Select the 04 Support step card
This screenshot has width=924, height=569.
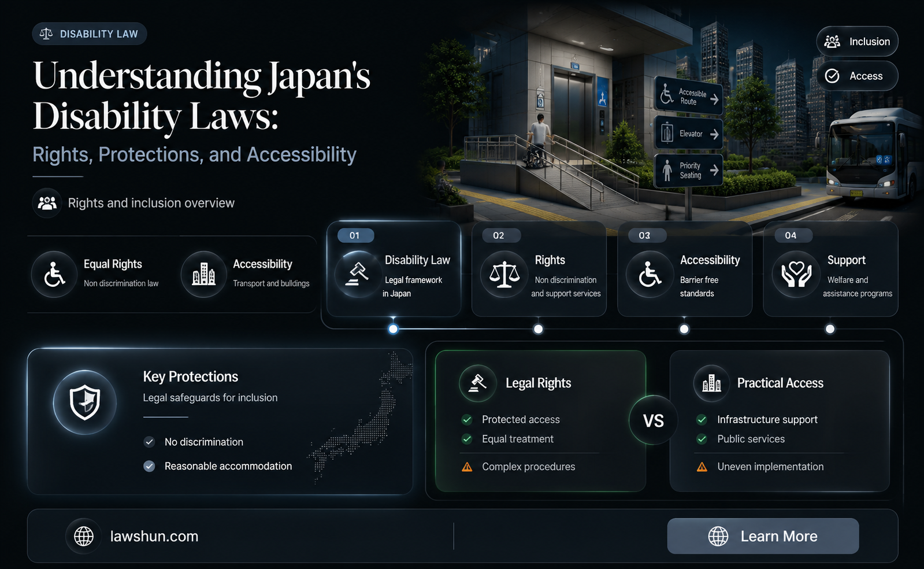[830, 269]
